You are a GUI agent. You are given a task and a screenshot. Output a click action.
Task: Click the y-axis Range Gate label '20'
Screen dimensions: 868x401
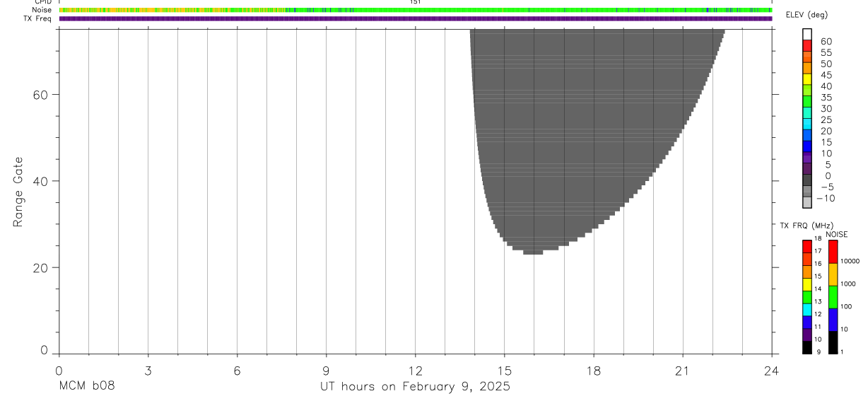[40, 268]
